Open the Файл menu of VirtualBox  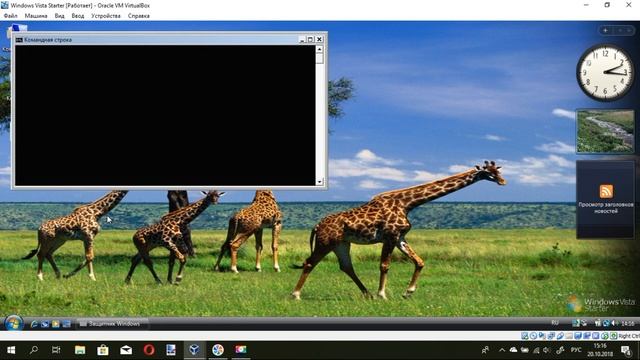(x=11, y=16)
